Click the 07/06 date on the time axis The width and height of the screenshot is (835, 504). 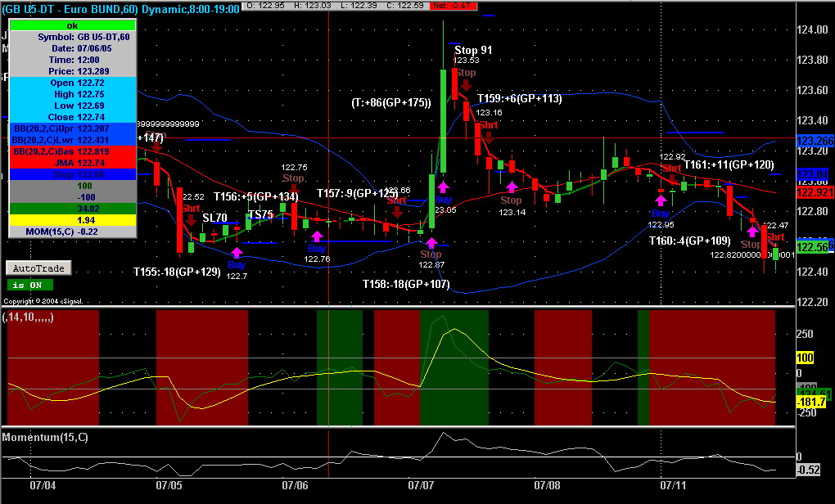(x=295, y=485)
